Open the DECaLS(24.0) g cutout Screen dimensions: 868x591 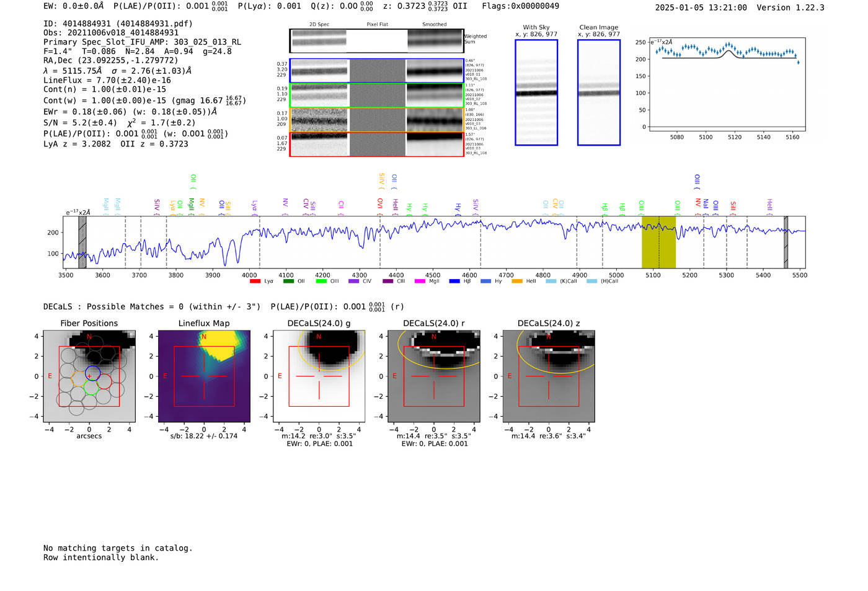point(319,376)
